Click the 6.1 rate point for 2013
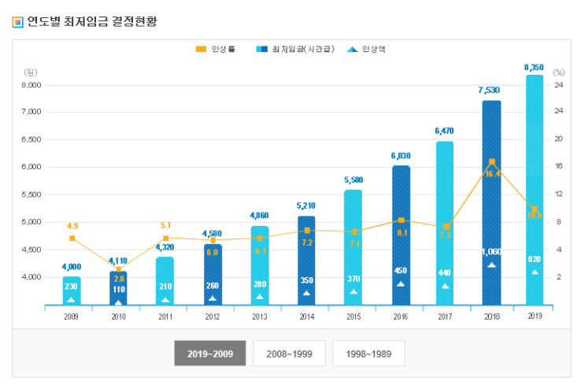Viewport: 585px width, 392px height. coord(260,238)
